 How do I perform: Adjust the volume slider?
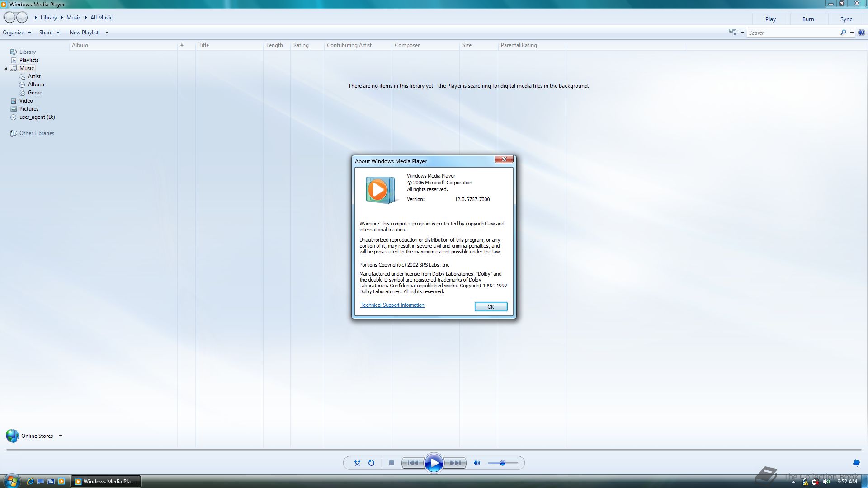503,463
